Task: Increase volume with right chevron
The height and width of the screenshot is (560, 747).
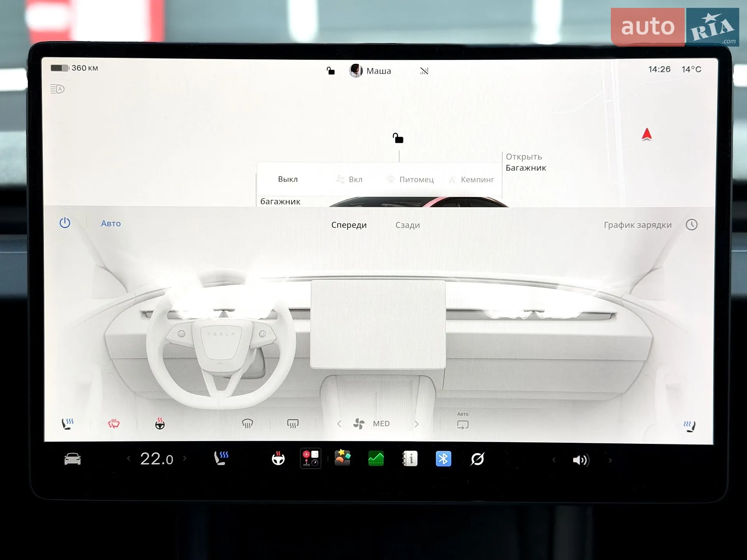Action: click(610, 460)
